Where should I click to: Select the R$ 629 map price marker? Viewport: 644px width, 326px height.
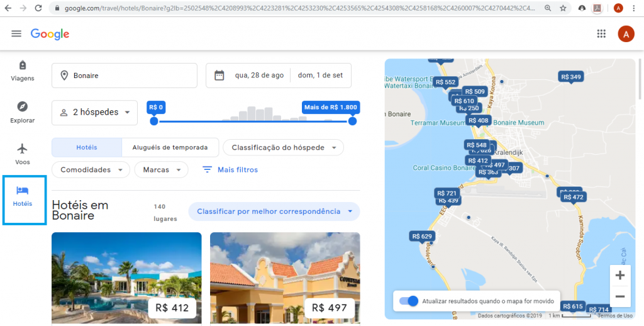(422, 237)
